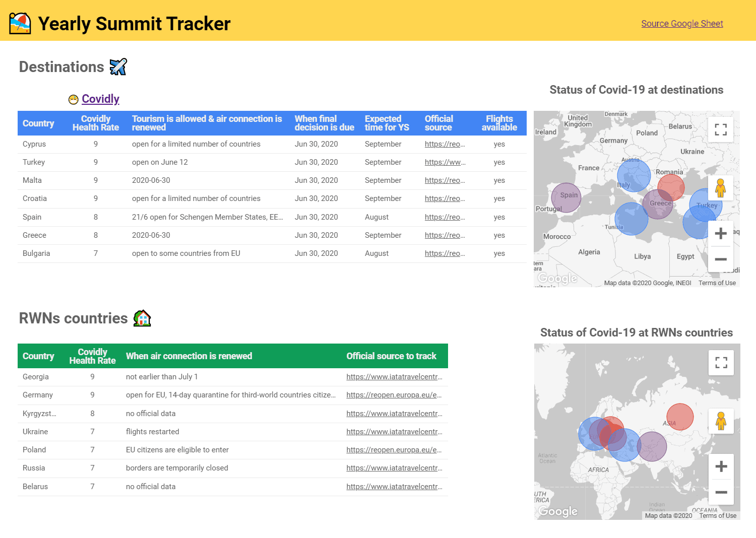This screenshot has height=538, width=756.
Task: Zoom out on the RWNs countries map
Action: [721, 492]
